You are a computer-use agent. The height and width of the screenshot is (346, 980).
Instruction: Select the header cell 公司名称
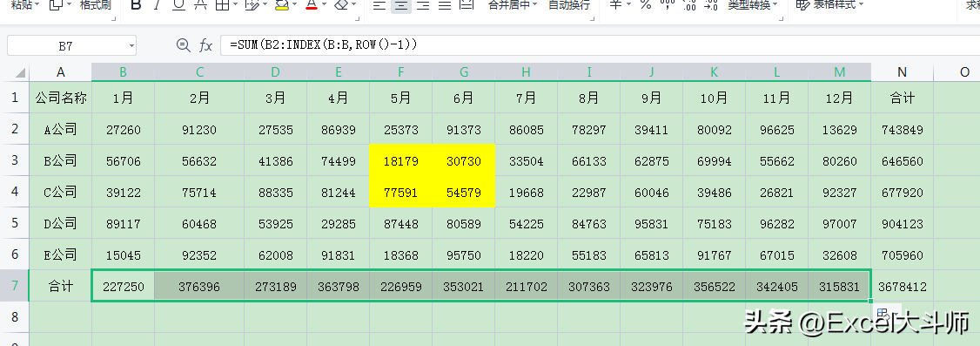(x=61, y=98)
